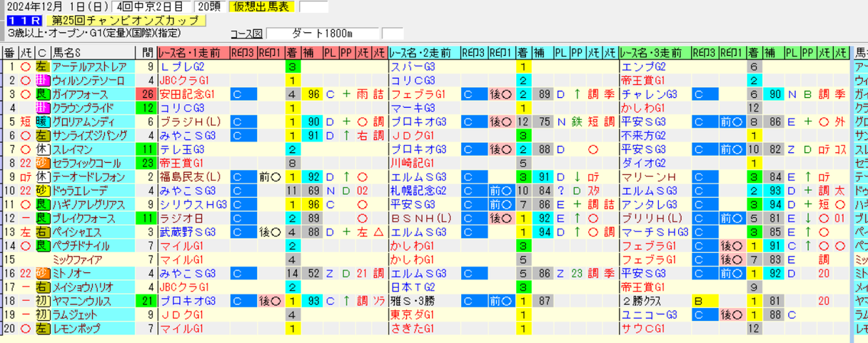Click the 左 badge beside サンライズジパング
This screenshot has width=868, height=343.
pyautogui.click(x=41, y=134)
